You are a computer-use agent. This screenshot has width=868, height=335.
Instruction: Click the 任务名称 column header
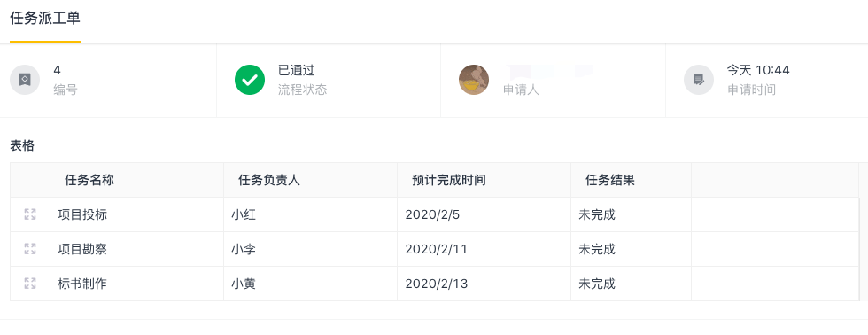point(136,180)
